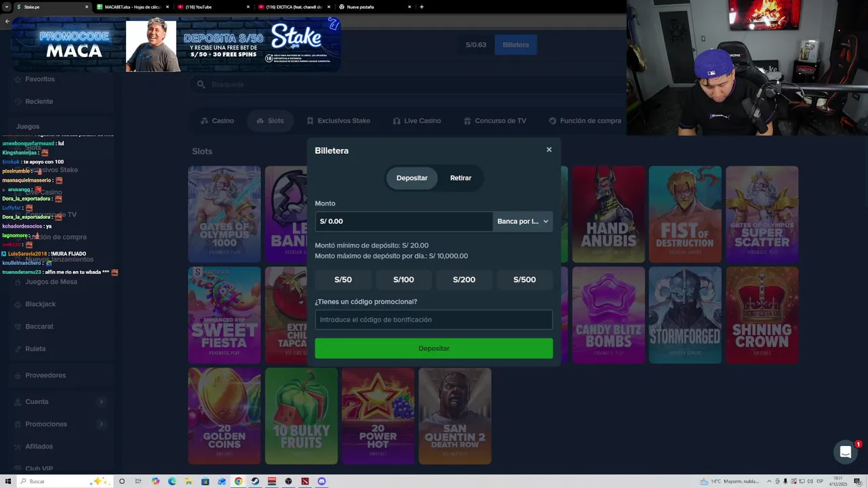Open the Exclusivos Stake category tab
Viewport: 868px width, 488px height.
[x=338, y=121]
